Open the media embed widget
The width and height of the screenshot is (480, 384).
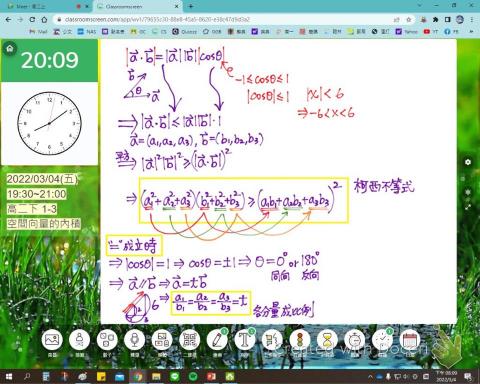pyautogui.click(x=162, y=340)
